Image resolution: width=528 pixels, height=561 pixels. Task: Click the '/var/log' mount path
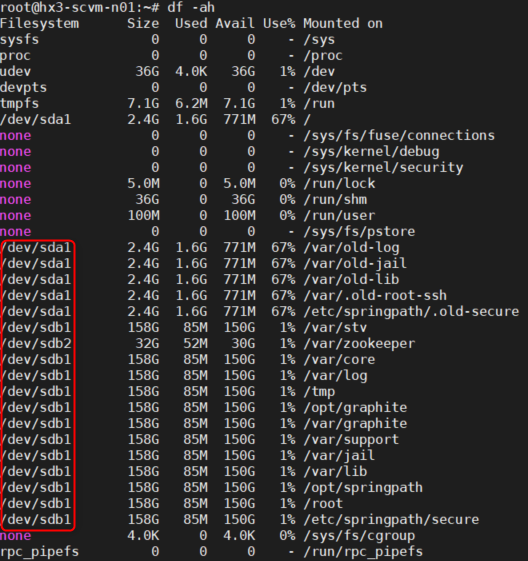335,376
